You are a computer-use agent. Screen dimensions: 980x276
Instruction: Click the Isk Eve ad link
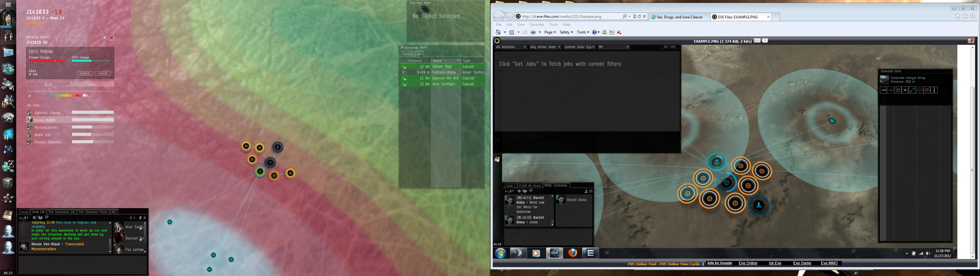pyautogui.click(x=775, y=263)
